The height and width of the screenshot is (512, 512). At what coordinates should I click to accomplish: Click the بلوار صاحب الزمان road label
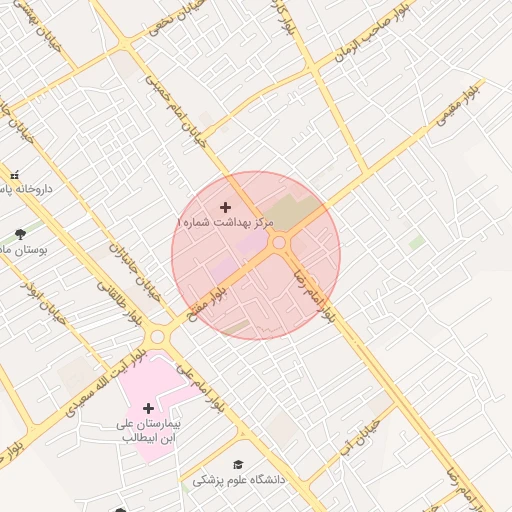pos(372,33)
